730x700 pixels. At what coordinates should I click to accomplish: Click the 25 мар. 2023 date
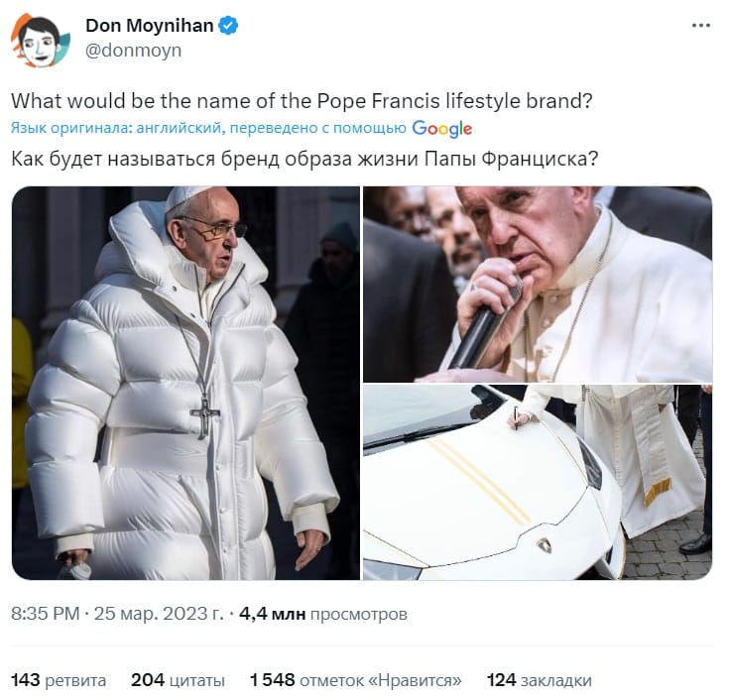coord(160,614)
